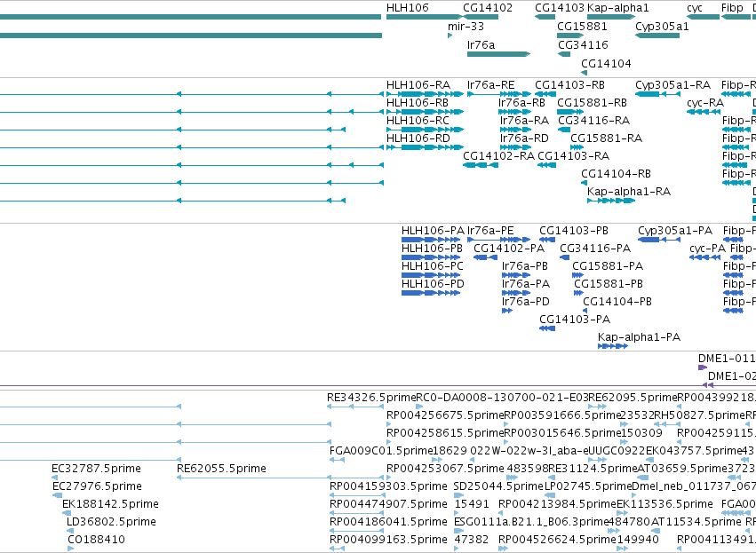Click protein label cyc-PA
Screen dimensions: 756x553
708,249
